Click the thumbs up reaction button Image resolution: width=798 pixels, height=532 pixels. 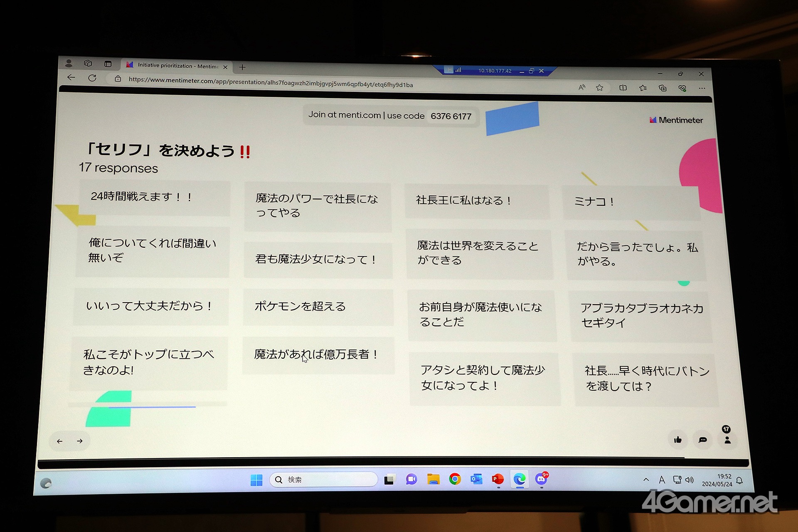(678, 440)
